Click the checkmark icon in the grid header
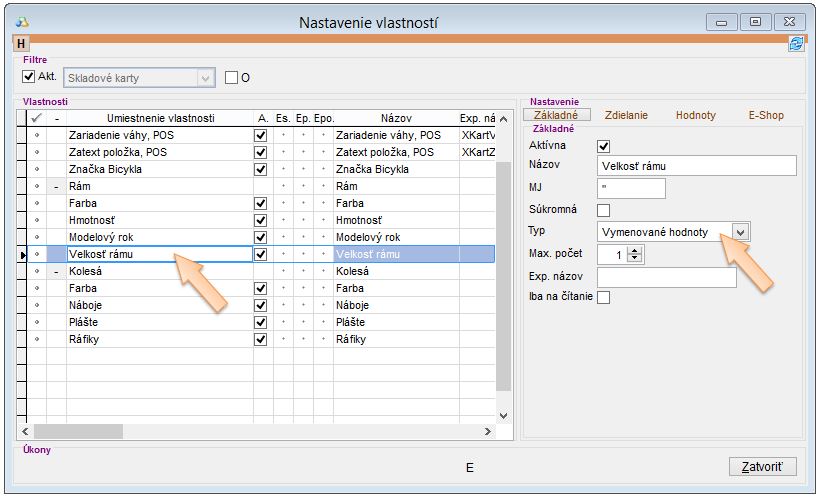The width and height of the screenshot is (819, 497). pos(36,118)
